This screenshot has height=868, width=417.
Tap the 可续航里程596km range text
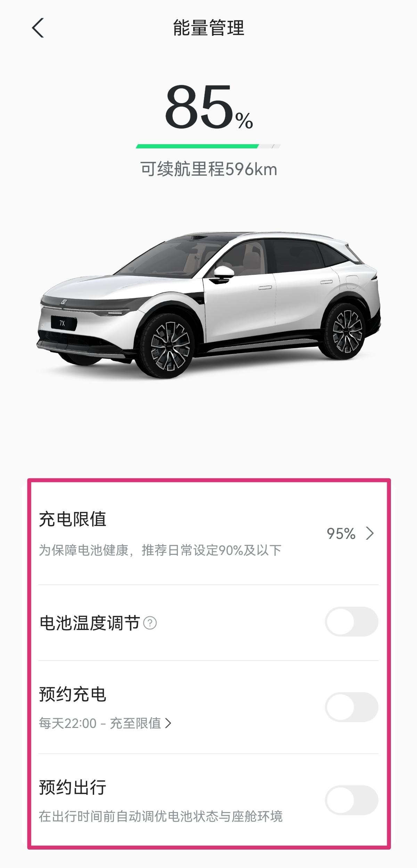click(x=209, y=170)
